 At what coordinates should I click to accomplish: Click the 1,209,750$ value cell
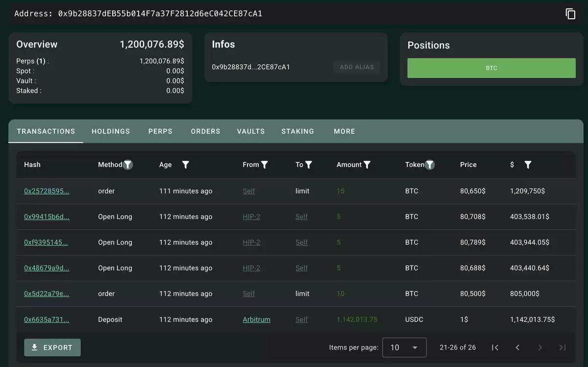point(527,191)
